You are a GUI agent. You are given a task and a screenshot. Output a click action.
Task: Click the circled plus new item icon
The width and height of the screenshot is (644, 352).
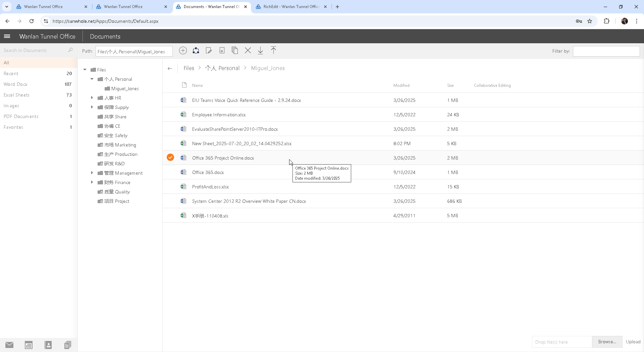[x=183, y=51]
